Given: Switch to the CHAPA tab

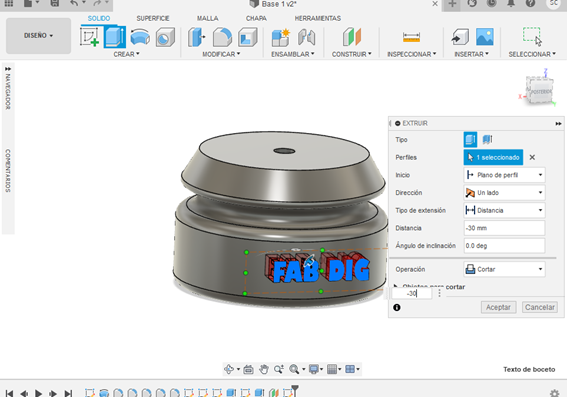Looking at the screenshot, I should [256, 18].
